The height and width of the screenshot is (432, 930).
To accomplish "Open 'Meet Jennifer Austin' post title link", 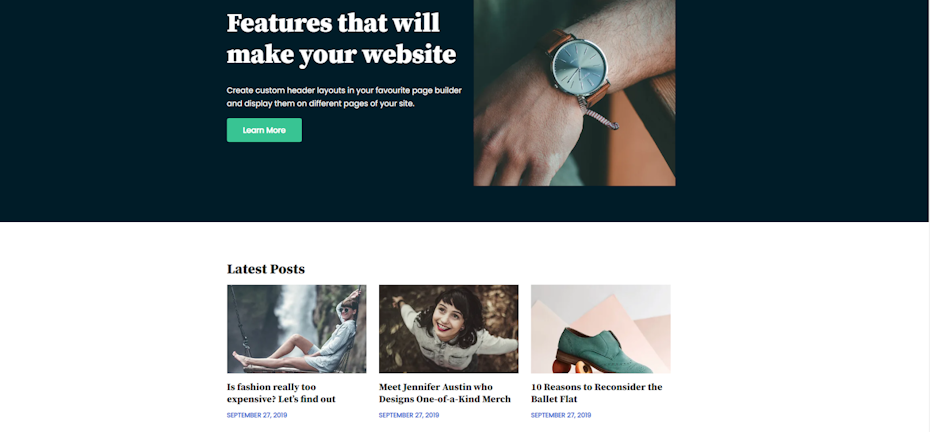I will [x=445, y=393].
